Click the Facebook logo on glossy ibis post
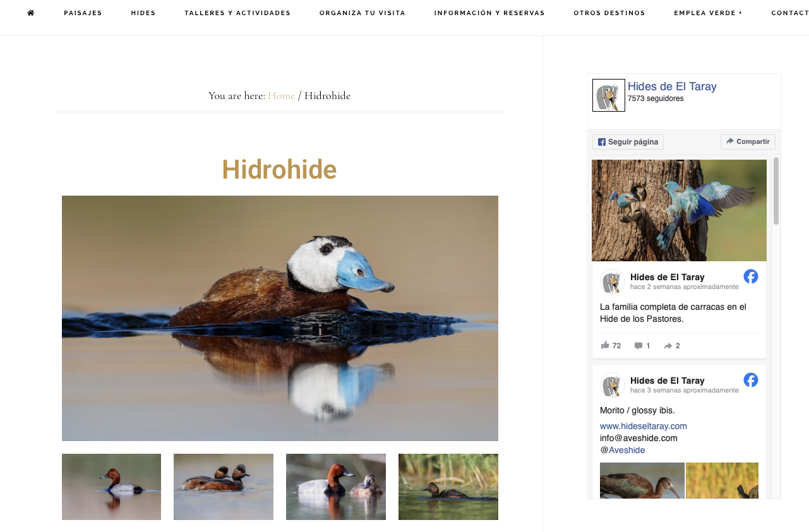The height and width of the screenshot is (532, 809). point(751,380)
